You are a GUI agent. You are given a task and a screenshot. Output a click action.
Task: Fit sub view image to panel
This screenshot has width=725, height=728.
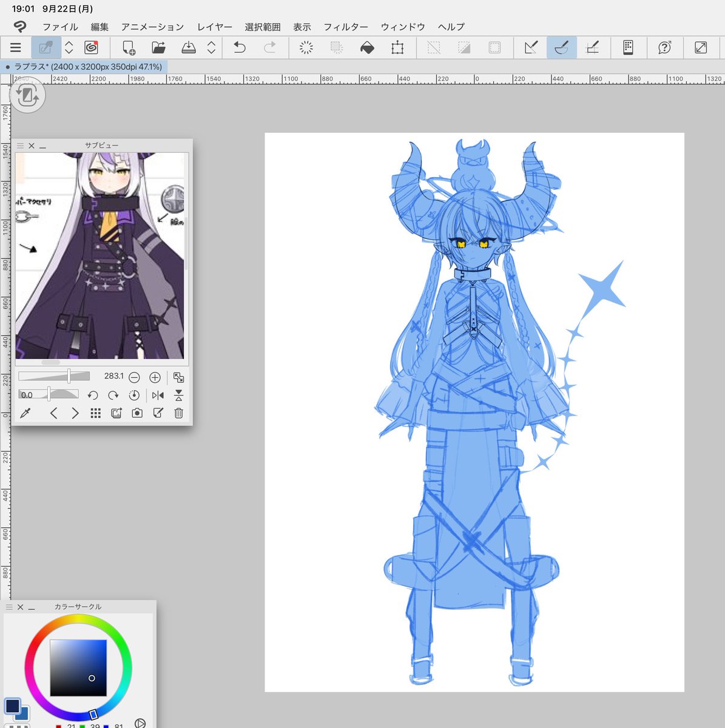pos(178,377)
